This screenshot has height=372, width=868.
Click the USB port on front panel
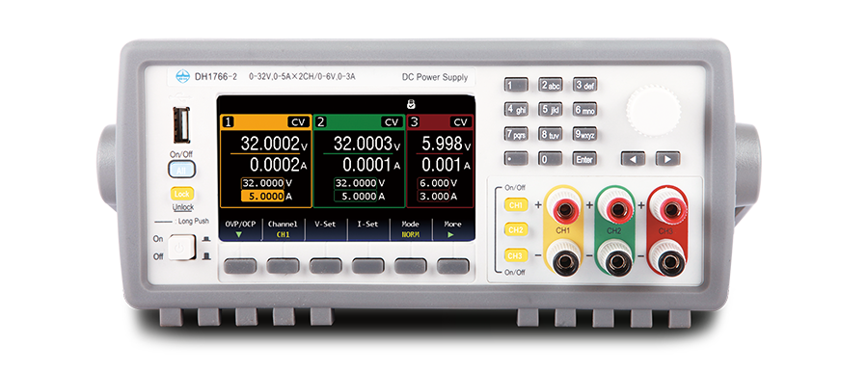(181, 124)
